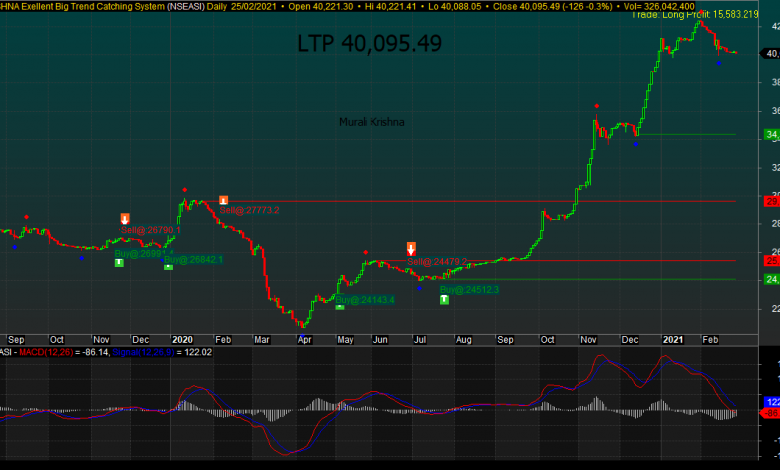
Task: Click the orange sell arrow above Sell@24479.2
Action: (x=411, y=248)
